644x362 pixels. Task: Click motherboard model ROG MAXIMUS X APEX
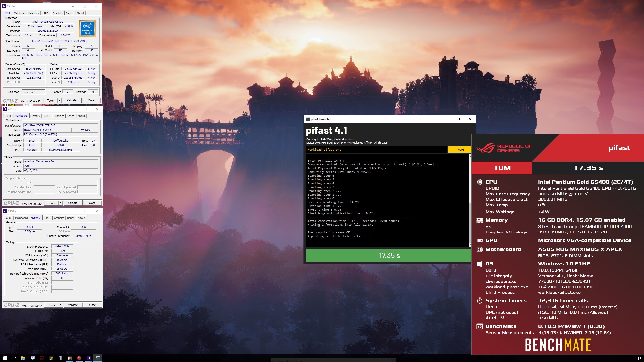pyautogui.click(x=47, y=130)
